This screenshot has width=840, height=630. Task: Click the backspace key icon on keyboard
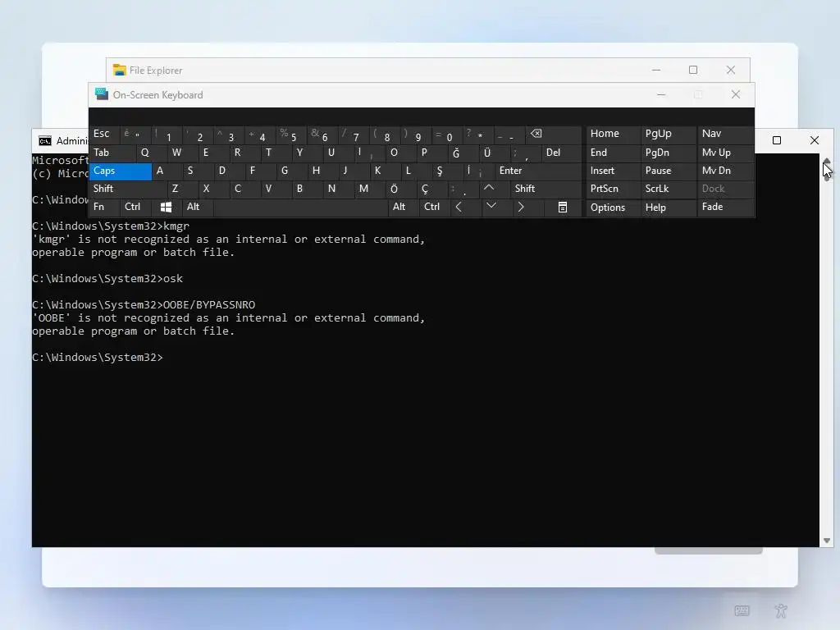[x=536, y=134]
